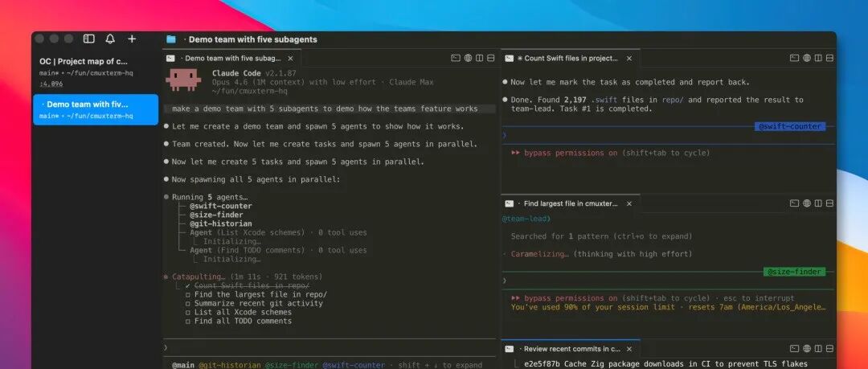Click bypass permissions on in Find largest file pane
Image resolution: width=868 pixels, height=369 pixels.
pyautogui.click(x=571, y=298)
